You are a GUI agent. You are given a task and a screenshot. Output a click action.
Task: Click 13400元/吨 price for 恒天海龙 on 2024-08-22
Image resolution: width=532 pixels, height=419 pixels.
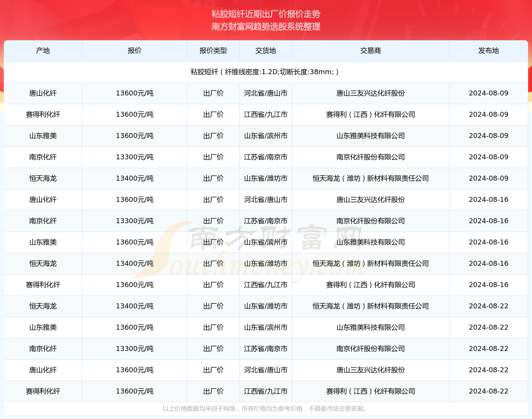tap(135, 306)
